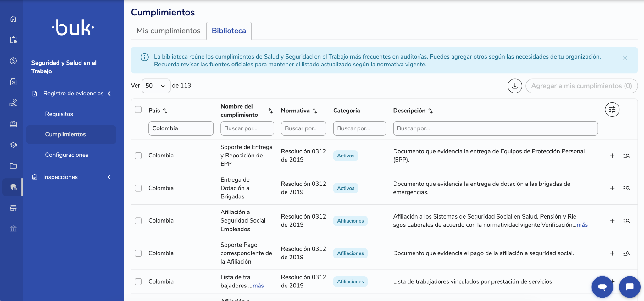Click the Activos tag in the EPP row
The width and height of the screenshot is (644, 301).
pos(346,156)
